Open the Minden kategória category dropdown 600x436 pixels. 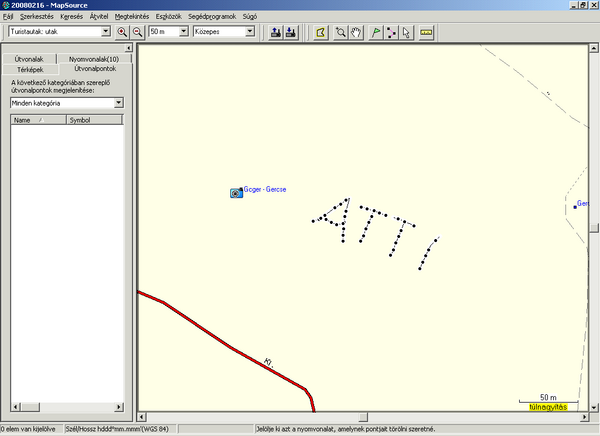(118, 103)
